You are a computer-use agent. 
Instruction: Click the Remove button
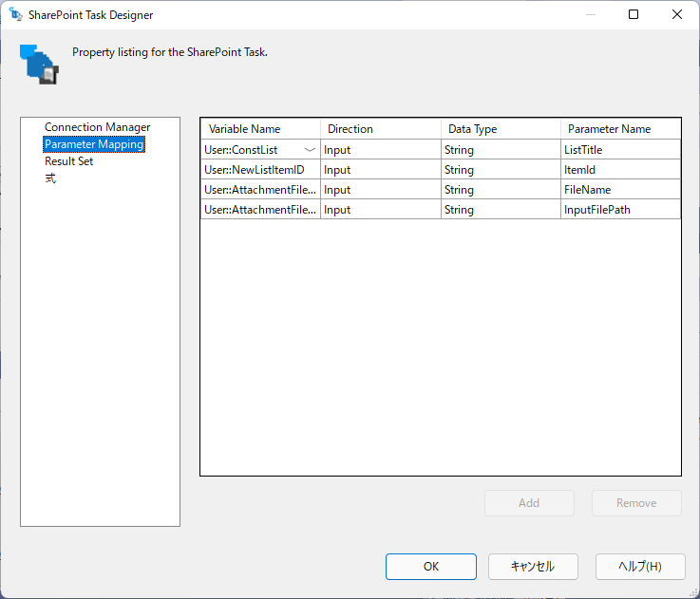point(636,503)
